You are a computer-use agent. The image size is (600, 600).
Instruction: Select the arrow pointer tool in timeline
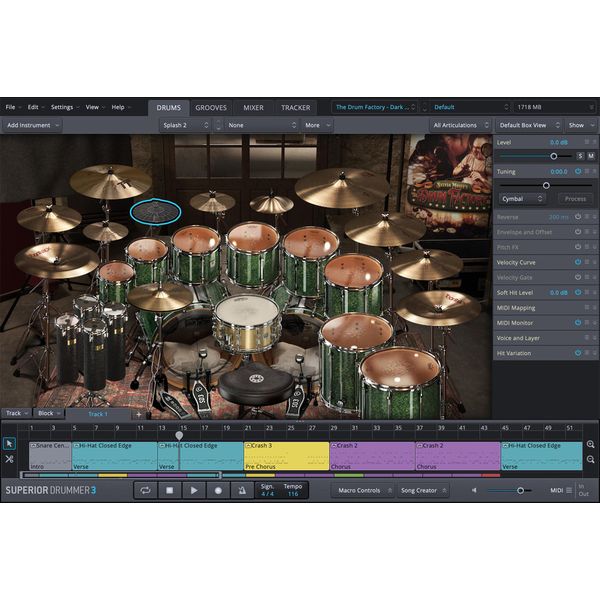(x=9, y=443)
